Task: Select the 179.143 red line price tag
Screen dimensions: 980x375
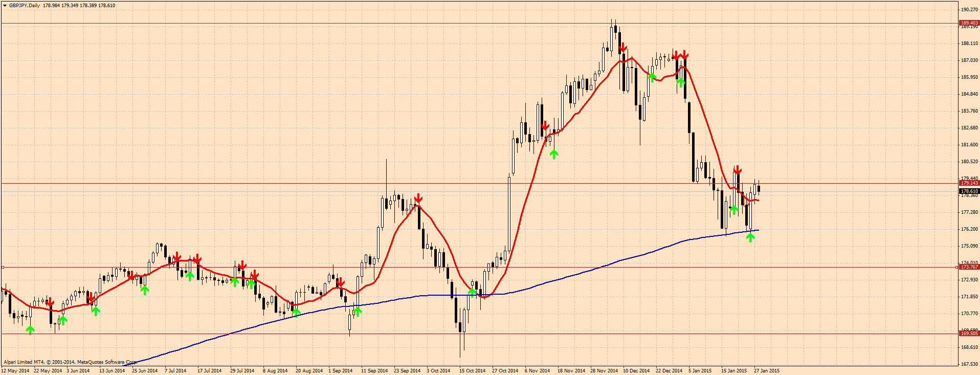Action: pos(969,183)
